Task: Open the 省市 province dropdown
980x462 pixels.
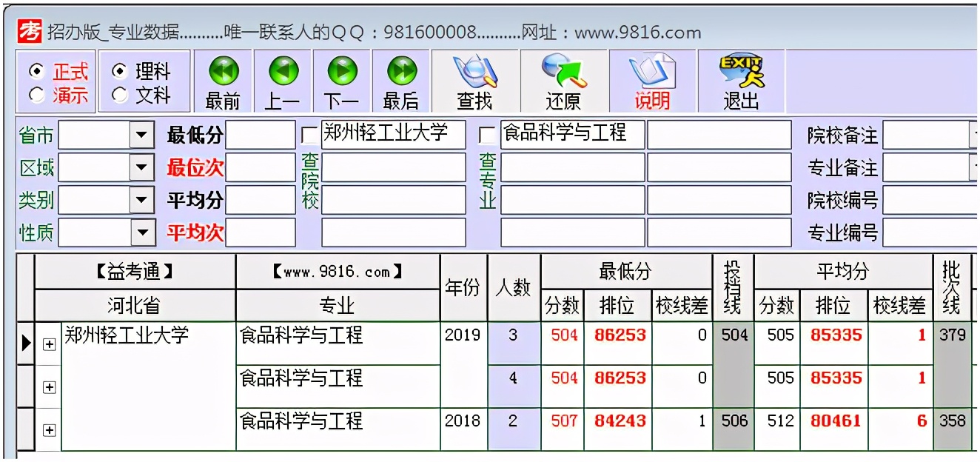Action: pos(141,135)
